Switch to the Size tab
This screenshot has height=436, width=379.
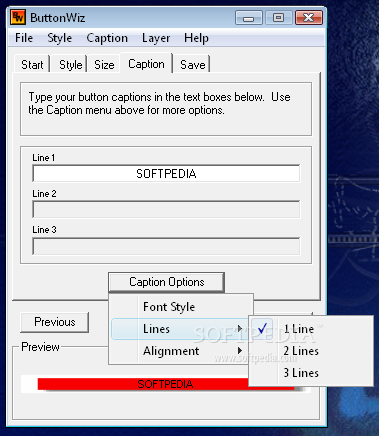tap(104, 64)
